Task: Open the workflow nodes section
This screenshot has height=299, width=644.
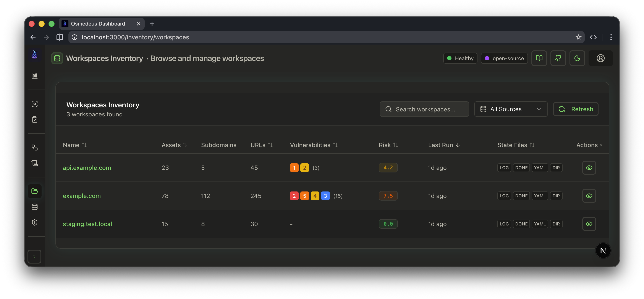Action: (34, 147)
